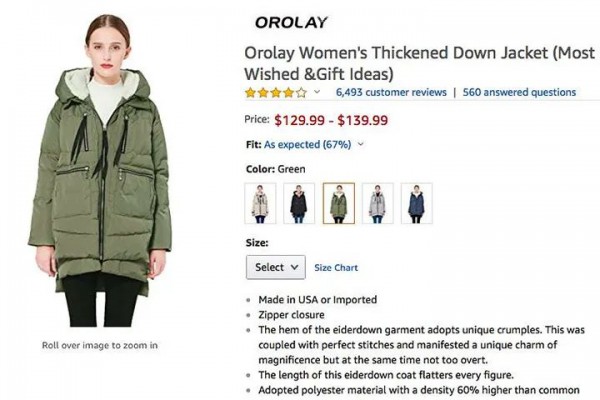The height and width of the screenshot is (400, 600).
Task: Open the 560 answered questions link
Action: pyautogui.click(x=519, y=92)
